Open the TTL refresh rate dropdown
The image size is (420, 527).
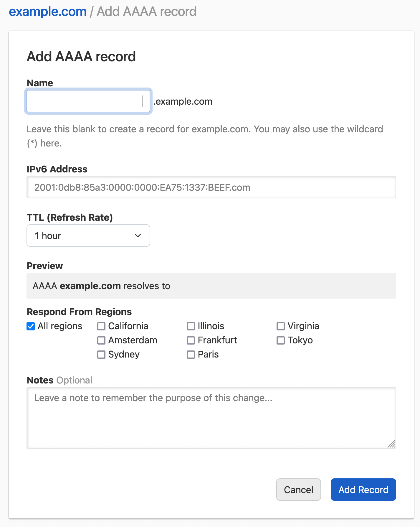(x=88, y=235)
